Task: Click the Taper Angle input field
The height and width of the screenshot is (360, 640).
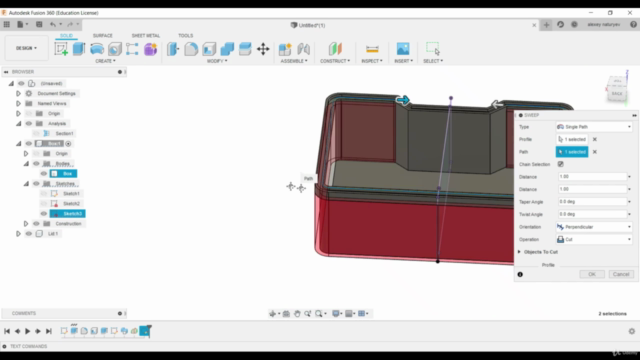Action: point(592,202)
